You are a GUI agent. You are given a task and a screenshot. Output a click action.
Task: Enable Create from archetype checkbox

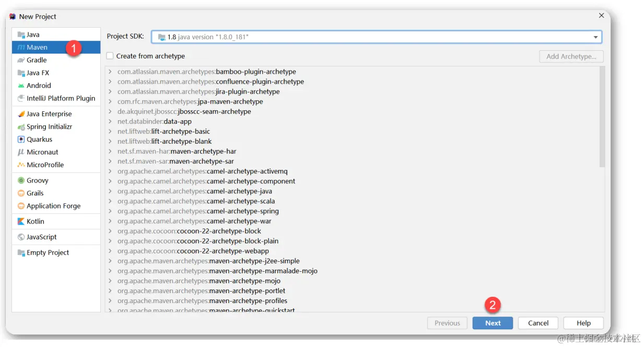pyautogui.click(x=110, y=56)
